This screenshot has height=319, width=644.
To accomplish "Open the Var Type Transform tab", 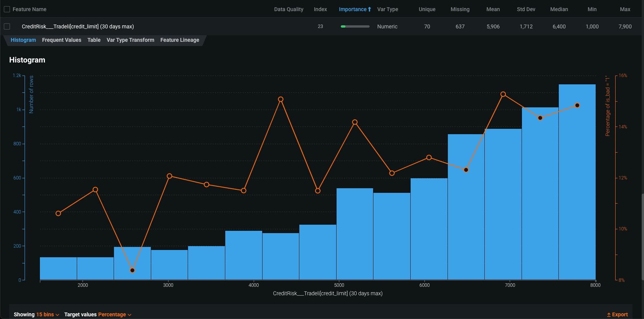I will coord(130,40).
